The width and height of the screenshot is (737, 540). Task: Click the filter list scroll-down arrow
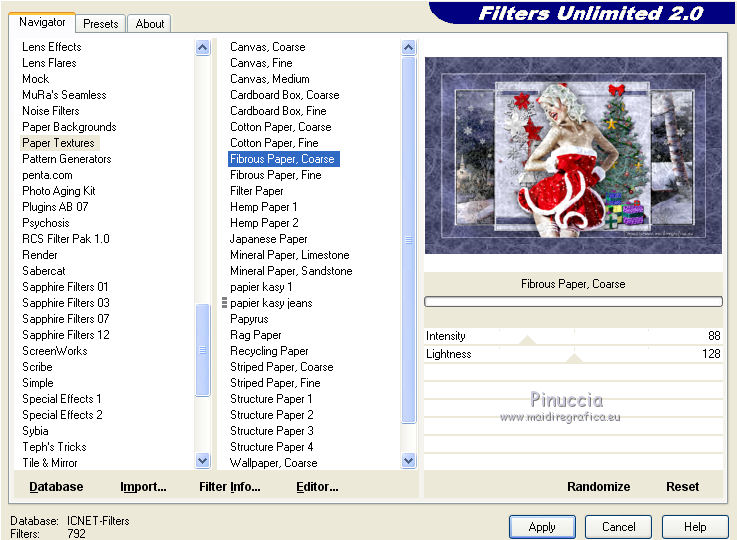(x=408, y=461)
